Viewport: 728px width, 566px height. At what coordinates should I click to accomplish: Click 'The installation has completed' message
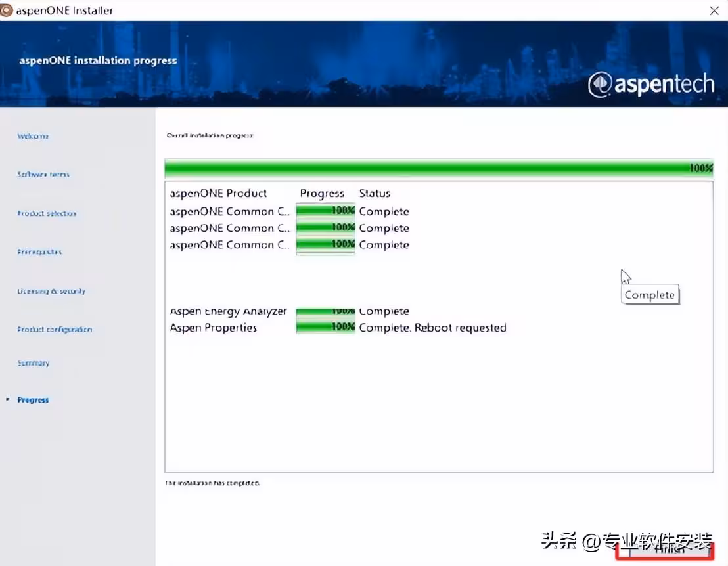[x=212, y=483]
